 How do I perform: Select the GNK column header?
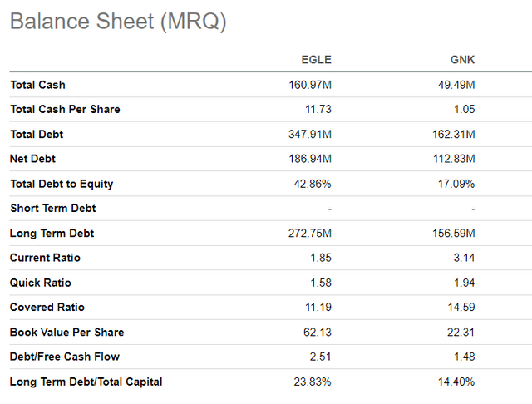point(461,60)
